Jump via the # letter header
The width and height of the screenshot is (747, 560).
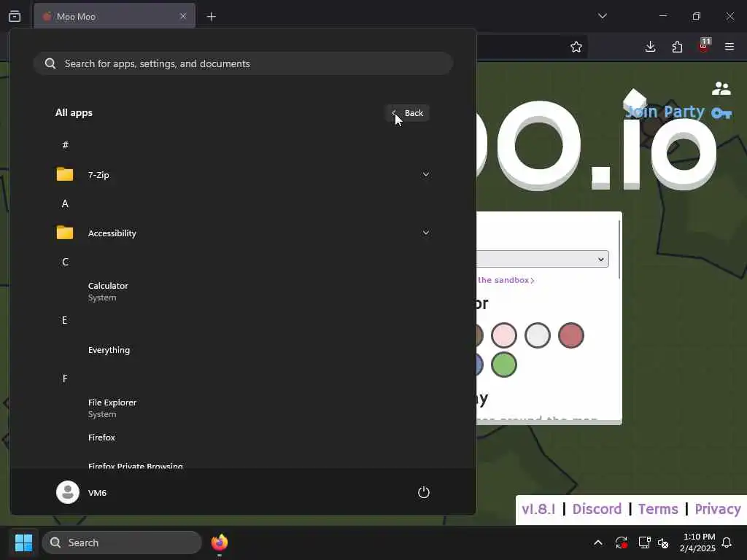tap(65, 145)
